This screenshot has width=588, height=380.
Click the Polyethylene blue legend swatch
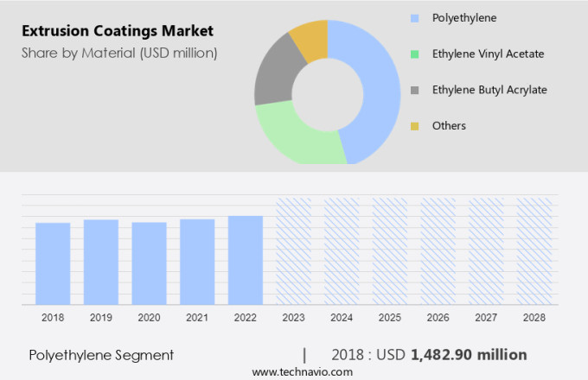click(416, 17)
